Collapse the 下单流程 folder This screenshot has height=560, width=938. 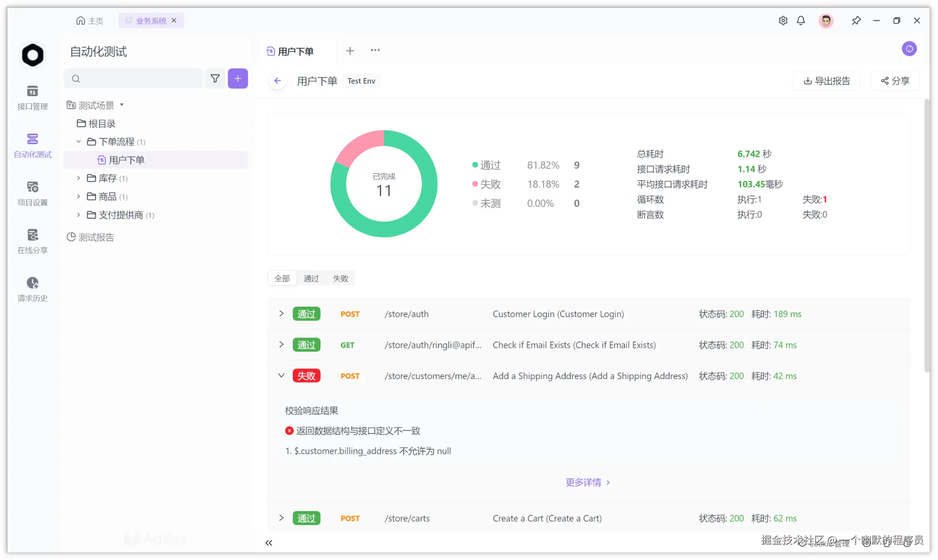[78, 142]
